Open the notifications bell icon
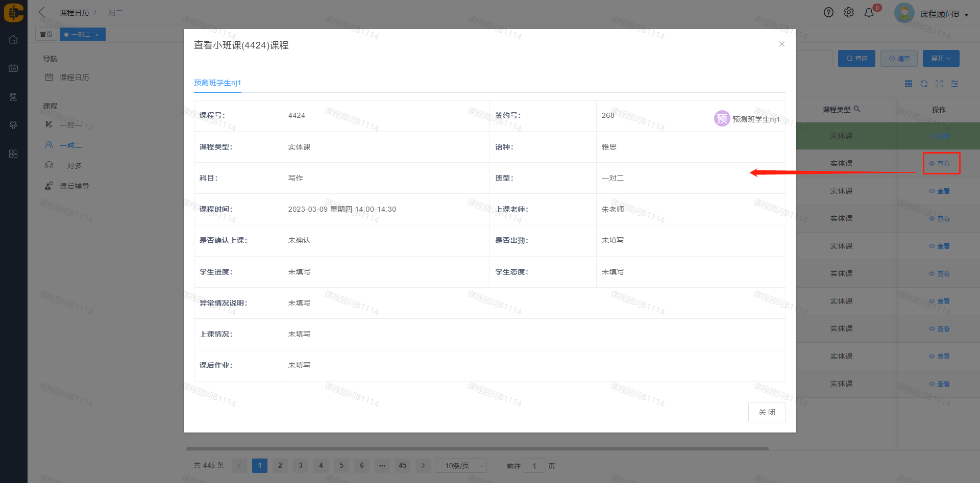 (x=869, y=13)
